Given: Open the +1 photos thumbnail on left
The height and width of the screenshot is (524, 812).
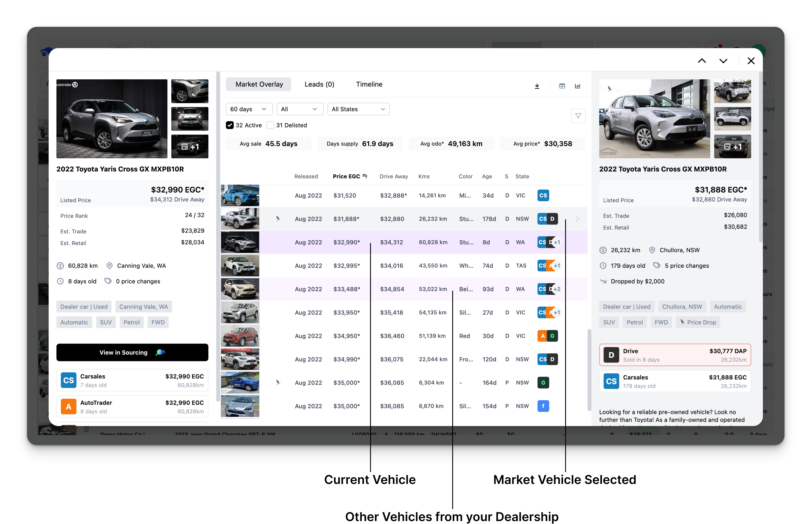Looking at the screenshot, I should [x=190, y=147].
